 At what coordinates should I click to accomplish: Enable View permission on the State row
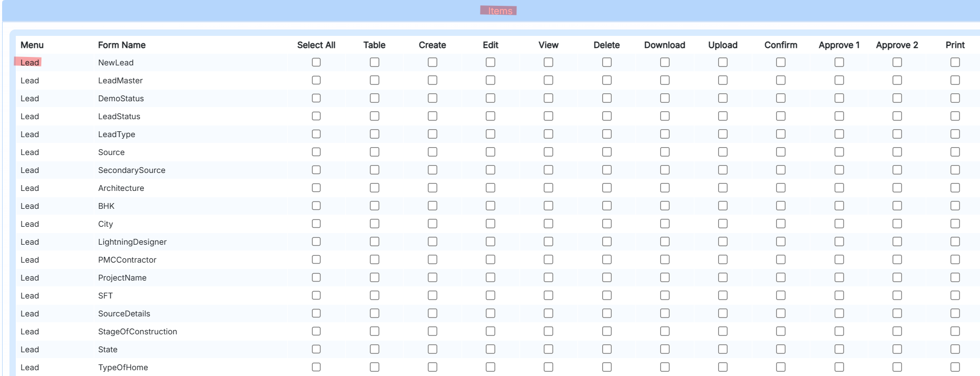(x=548, y=349)
